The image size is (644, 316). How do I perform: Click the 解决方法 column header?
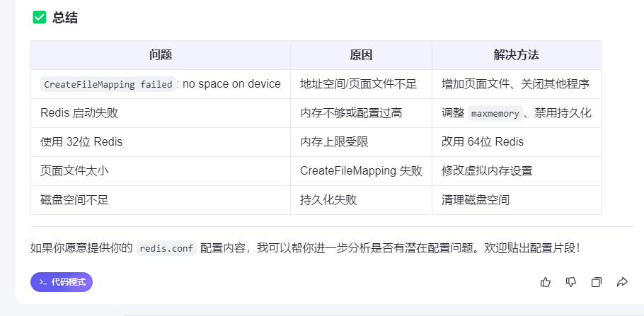tap(517, 55)
